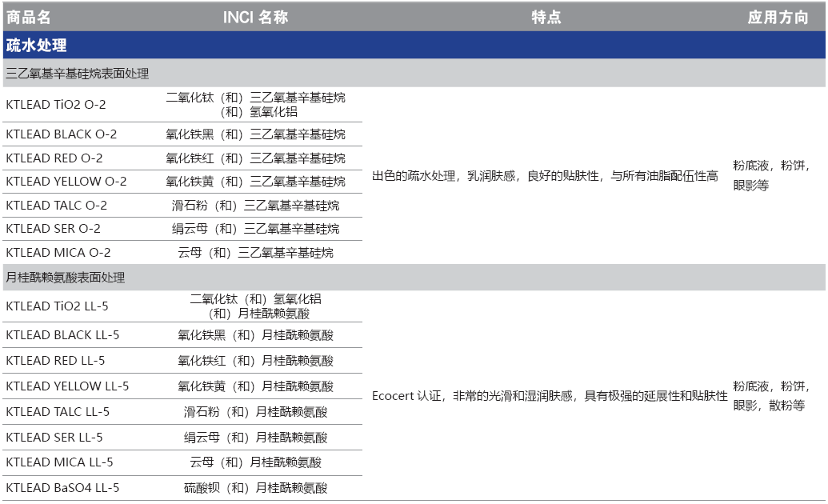
Task: Click product name KTLEAD TALC O-2
Action: click(57, 205)
